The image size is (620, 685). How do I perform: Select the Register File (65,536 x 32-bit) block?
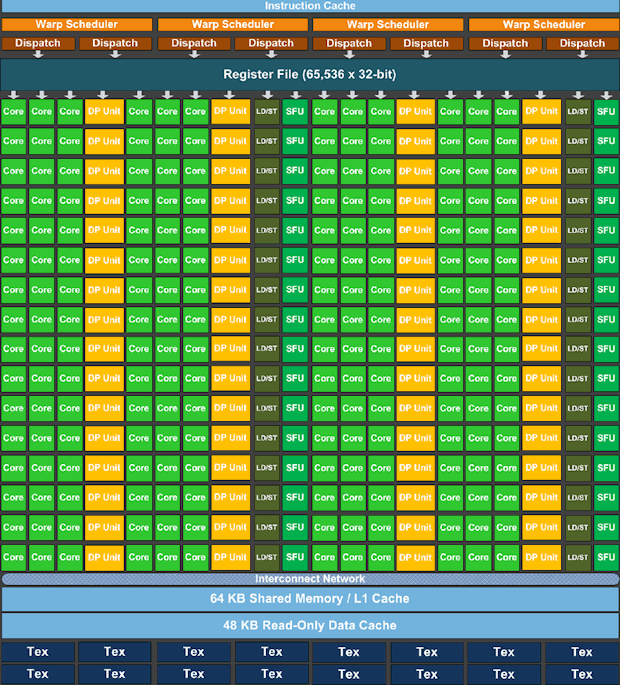[x=310, y=74]
